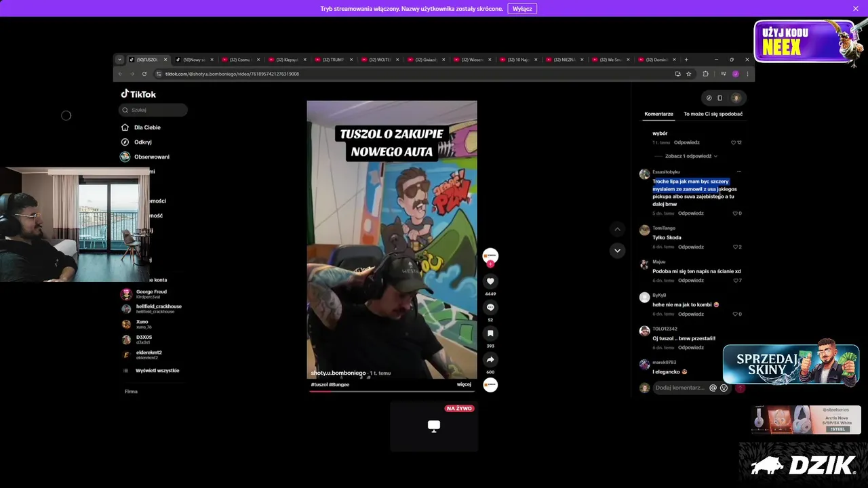Switch to the Komentarze tab
Viewport: 868px width, 488px height.
[658, 114]
